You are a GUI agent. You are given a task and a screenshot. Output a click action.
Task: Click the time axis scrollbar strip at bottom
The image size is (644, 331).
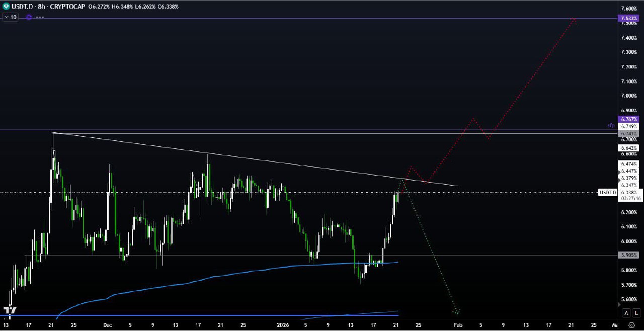[322, 330]
